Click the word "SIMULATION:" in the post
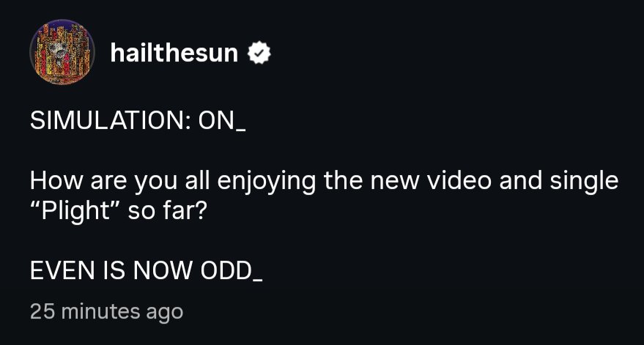 (x=110, y=122)
